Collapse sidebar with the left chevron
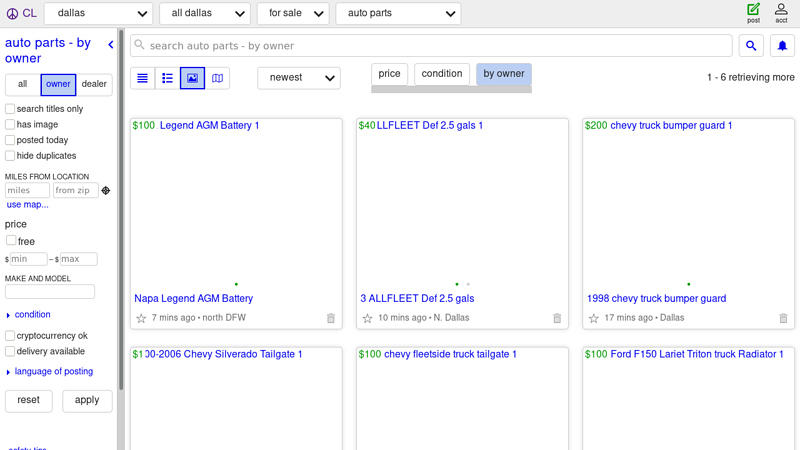800x450 pixels. 111,45
